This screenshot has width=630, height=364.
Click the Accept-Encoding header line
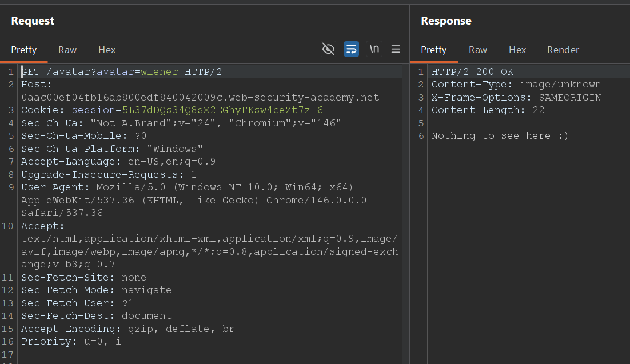pos(127,329)
